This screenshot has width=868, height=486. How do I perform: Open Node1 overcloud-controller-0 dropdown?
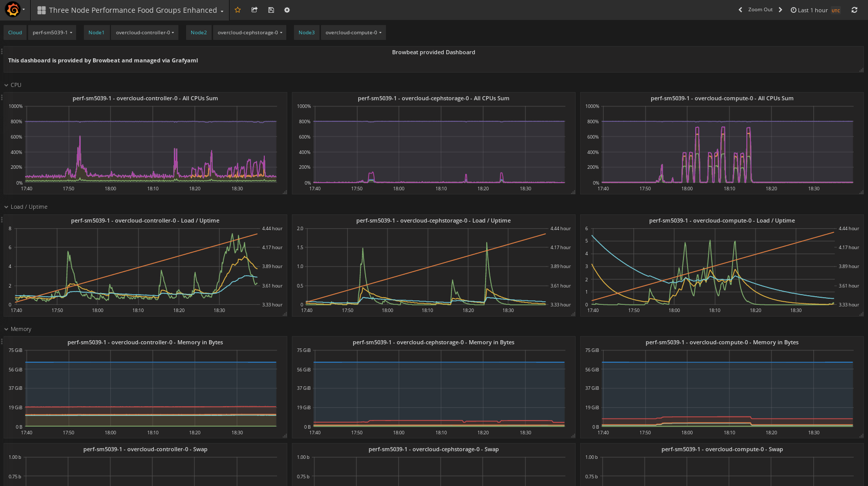click(145, 33)
